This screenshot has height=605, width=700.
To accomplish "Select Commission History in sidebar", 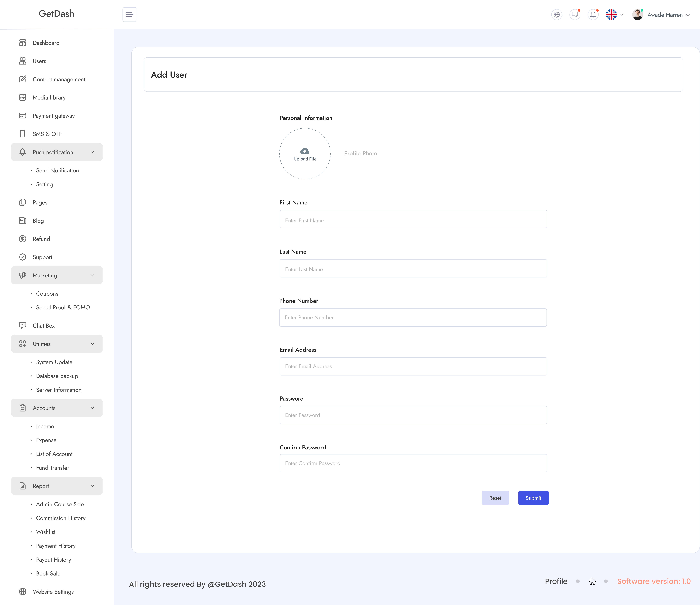I will coord(61,518).
